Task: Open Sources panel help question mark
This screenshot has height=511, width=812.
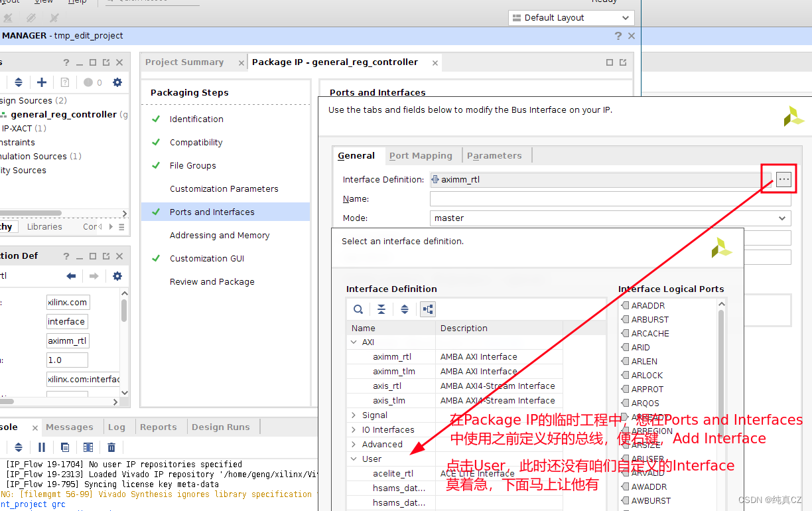Action: point(66,62)
